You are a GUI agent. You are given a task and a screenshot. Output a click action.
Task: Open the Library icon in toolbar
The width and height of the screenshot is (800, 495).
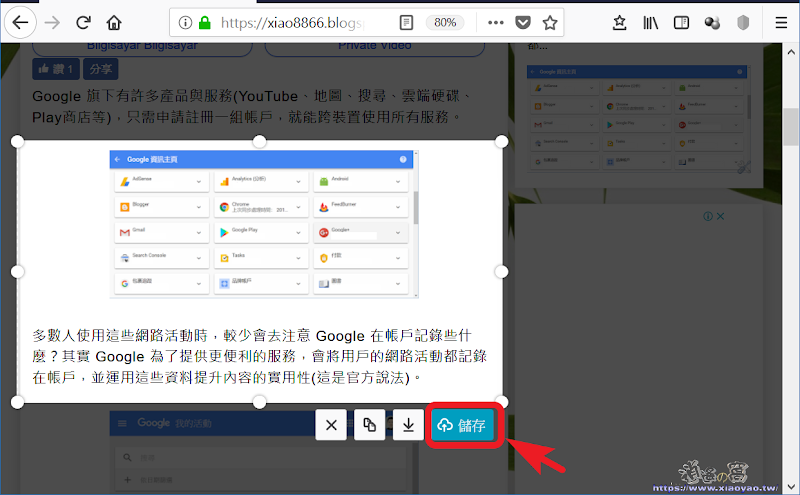(651, 22)
